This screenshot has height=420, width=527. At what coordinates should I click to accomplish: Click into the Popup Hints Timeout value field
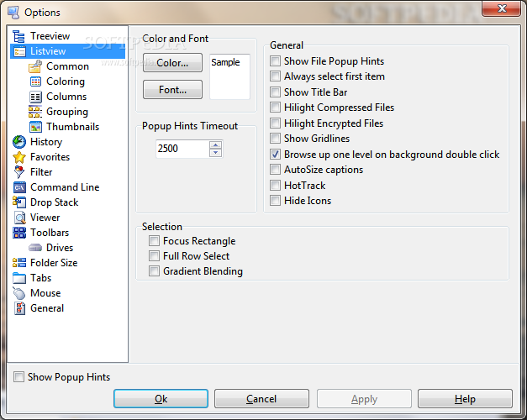182,149
